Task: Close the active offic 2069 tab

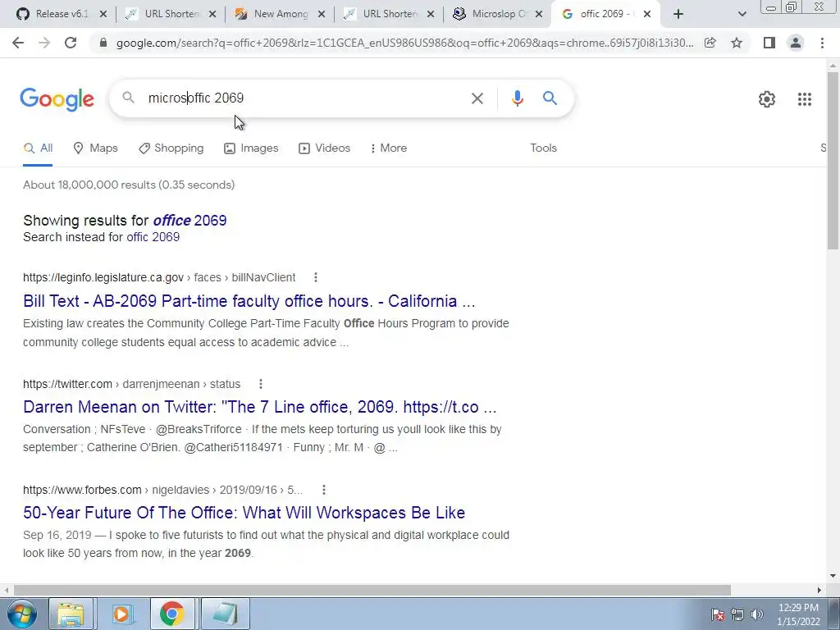Action: (647, 14)
